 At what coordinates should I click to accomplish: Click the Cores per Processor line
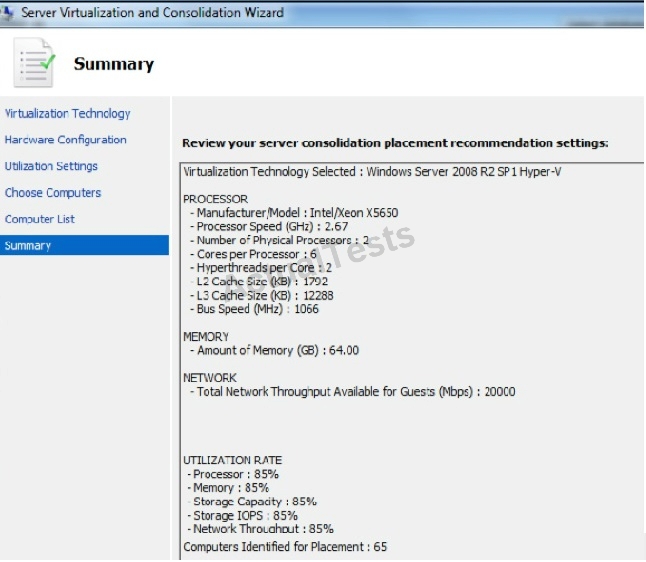click(253, 254)
